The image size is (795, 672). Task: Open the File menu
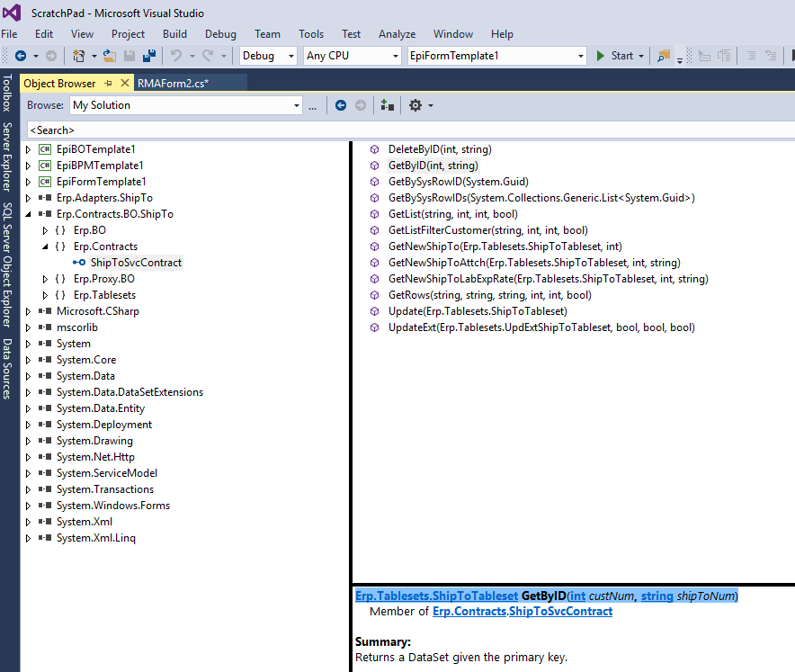click(x=9, y=34)
